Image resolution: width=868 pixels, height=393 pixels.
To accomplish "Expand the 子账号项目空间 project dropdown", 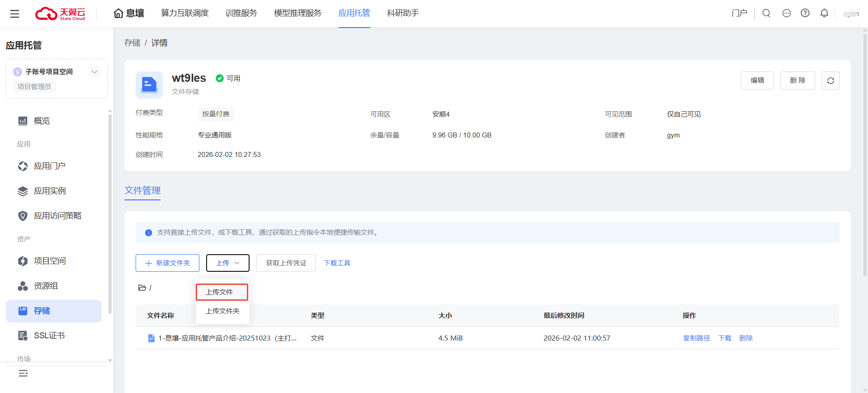I will click(x=94, y=71).
